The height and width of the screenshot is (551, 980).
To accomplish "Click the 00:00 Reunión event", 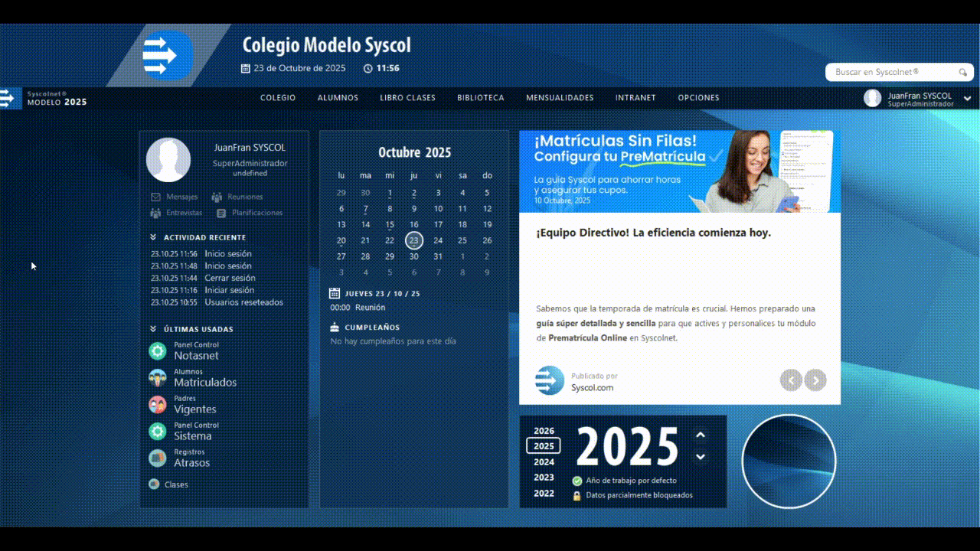I will click(x=358, y=308).
